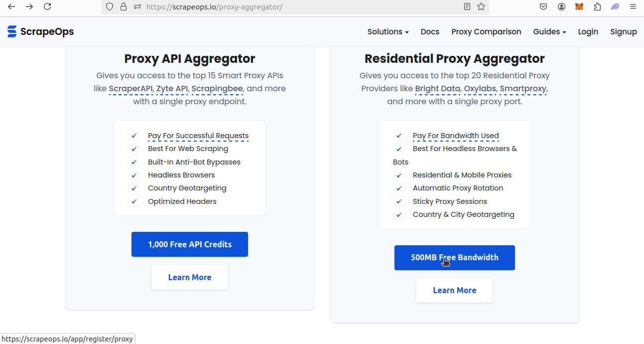
Task: Open MetaMask fox extension
Action: tap(579, 7)
